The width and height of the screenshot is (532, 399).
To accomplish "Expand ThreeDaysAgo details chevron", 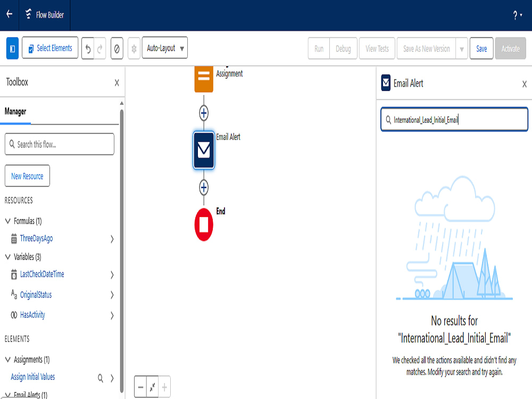I will (112, 239).
